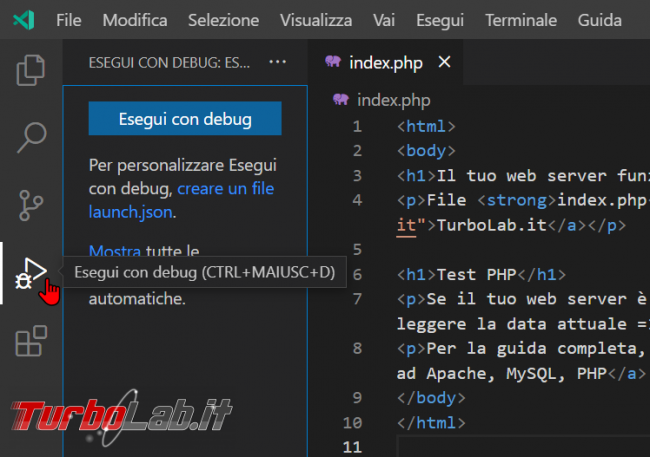Screen dimensions: 650x457
Task: Click the Mostra link in debug panel
Action: pos(115,250)
